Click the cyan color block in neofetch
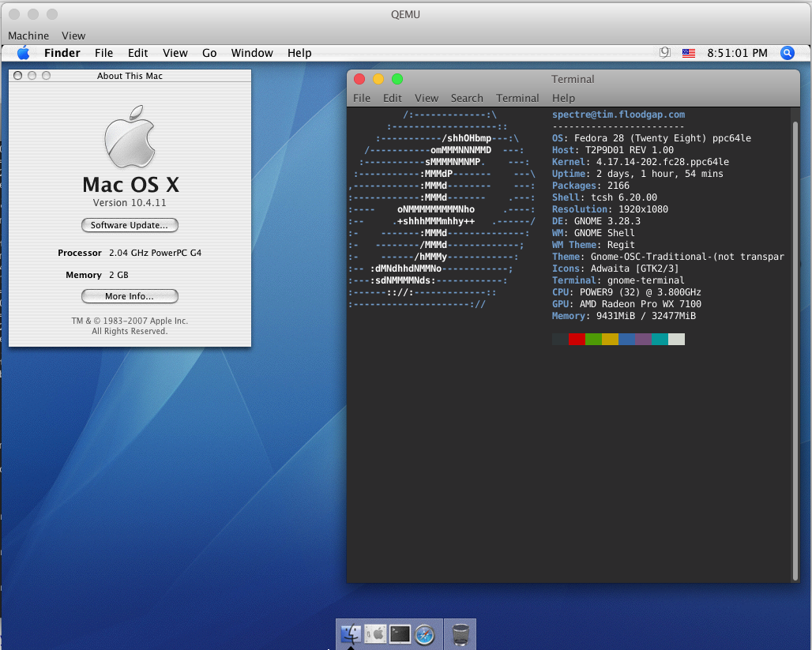 [660, 340]
